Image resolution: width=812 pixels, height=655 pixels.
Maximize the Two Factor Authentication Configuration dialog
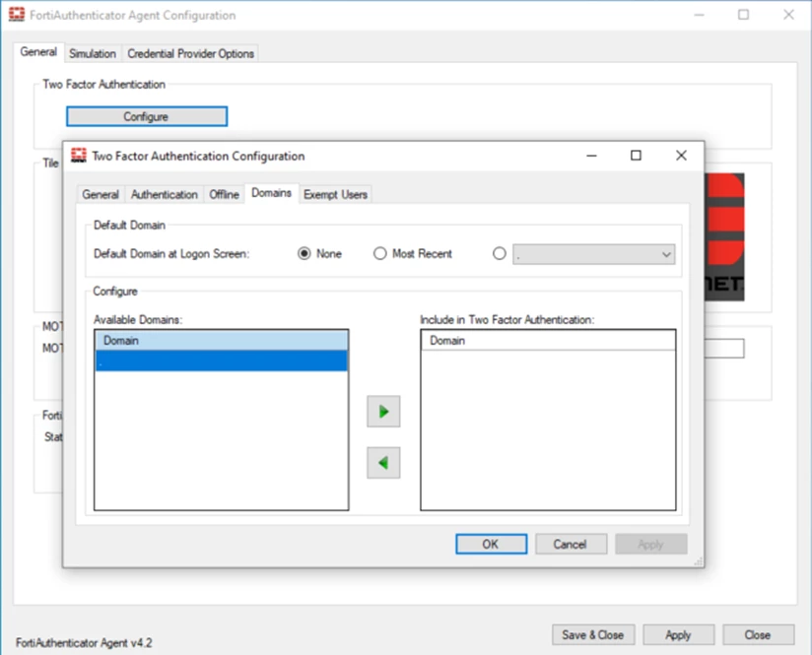click(x=636, y=156)
